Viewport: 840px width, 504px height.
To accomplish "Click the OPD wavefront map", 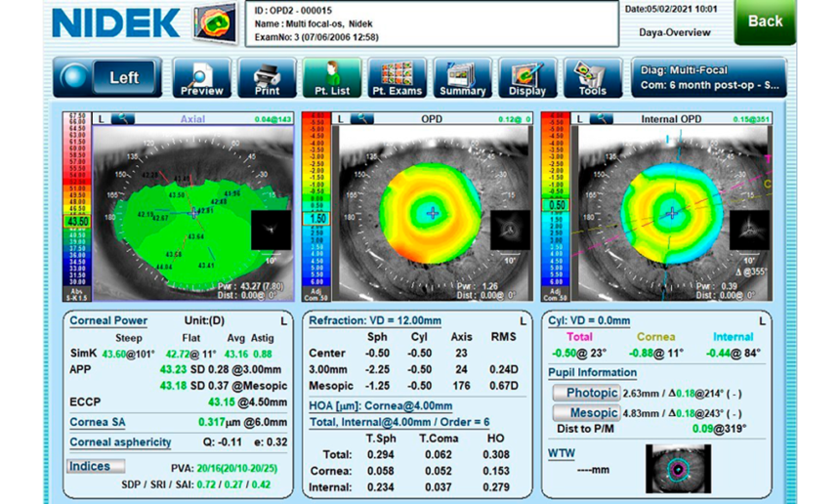I will tap(433, 213).
